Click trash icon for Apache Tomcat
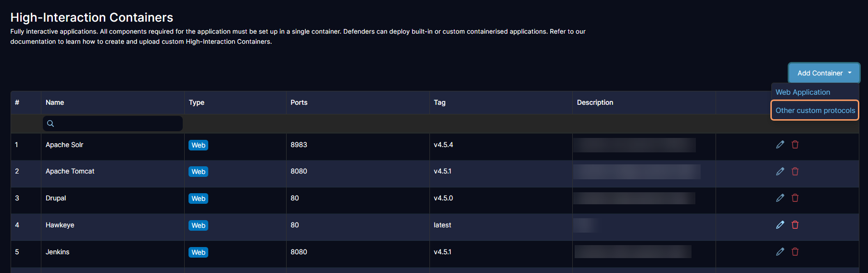This screenshot has height=273, width=868. pos(795,172)
